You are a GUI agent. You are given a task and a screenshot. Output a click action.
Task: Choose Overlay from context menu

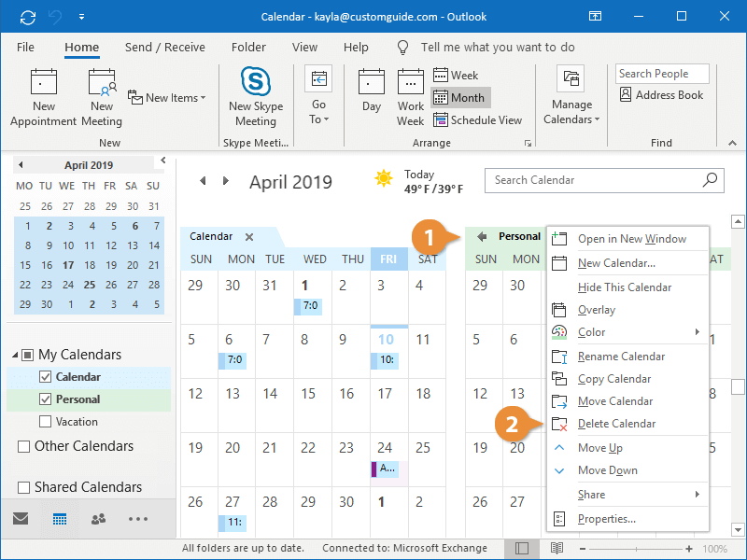point(627,310)
